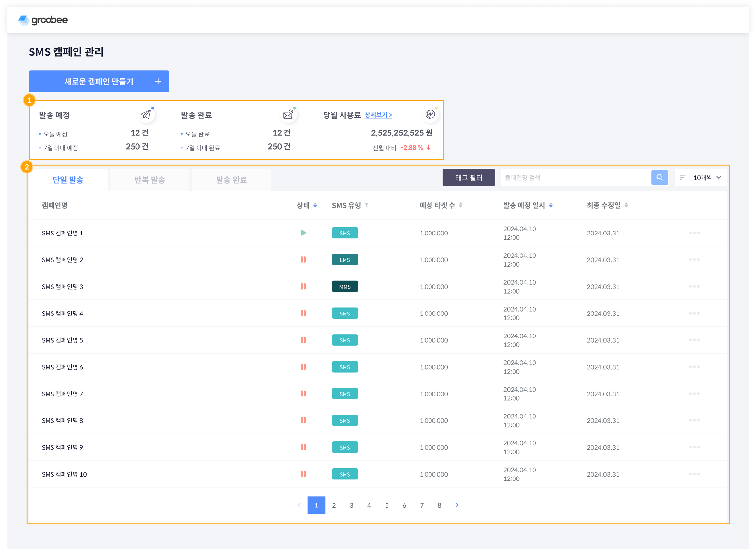Toggle the pause status of SMS 캠페인명 2
This screenshot has width=756, height=549.
point(303,260)
